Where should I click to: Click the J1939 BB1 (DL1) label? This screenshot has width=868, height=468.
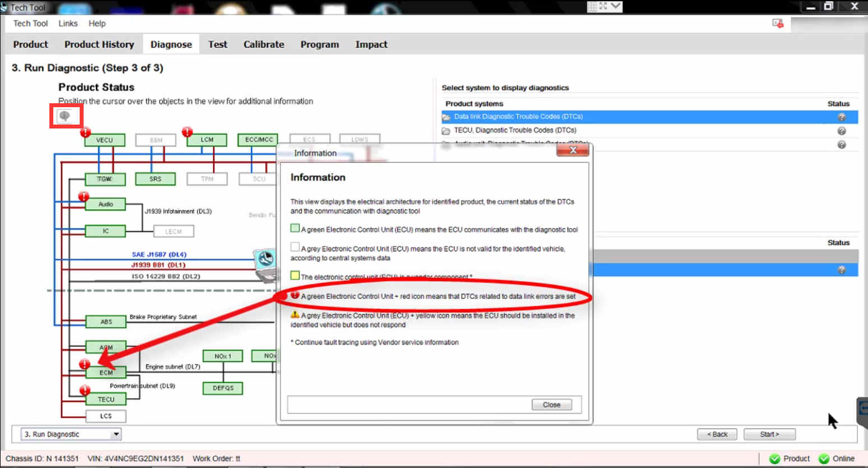tap(158, 265)
